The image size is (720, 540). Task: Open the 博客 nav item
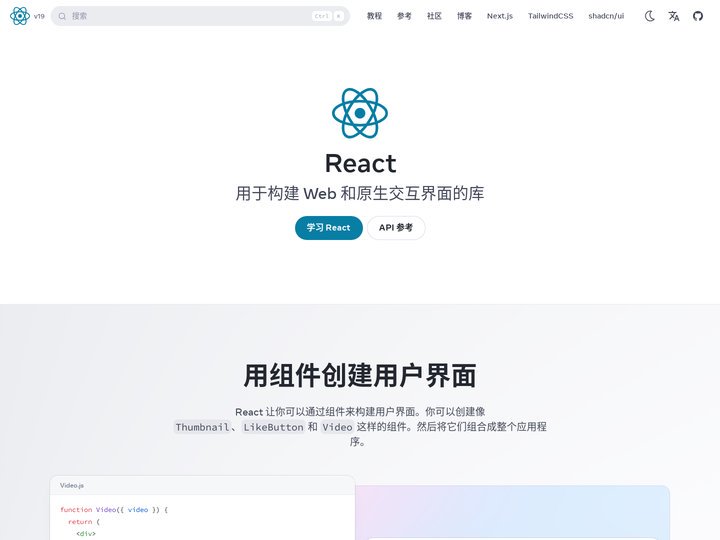click(x=464, y=16)
